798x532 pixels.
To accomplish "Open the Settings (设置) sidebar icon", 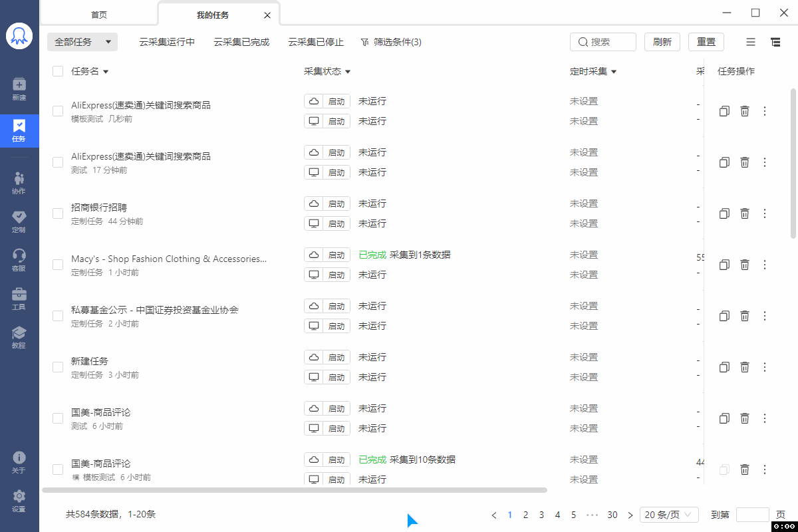I will click(19, 501).
